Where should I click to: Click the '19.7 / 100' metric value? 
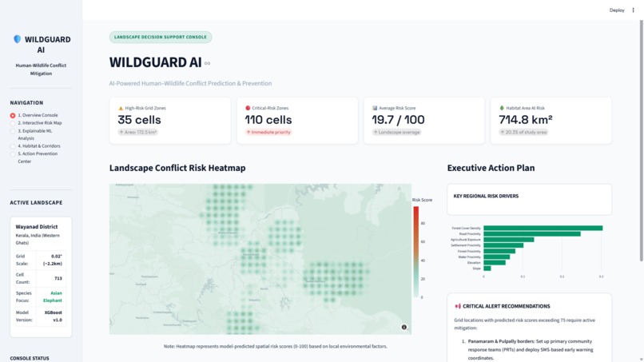pyautogui.click(x=398, y=120)
